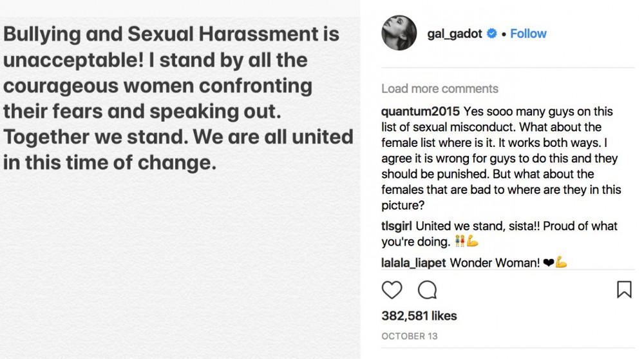Click quantum2015's comment about sexual misconduct
Image resolution: width=644 pixels, height=359 pixels.
499,159
